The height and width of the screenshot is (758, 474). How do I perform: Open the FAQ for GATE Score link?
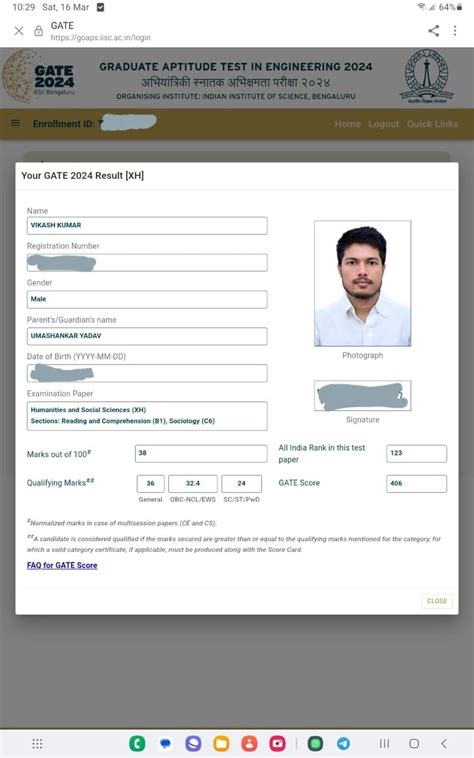click(62, 565)
